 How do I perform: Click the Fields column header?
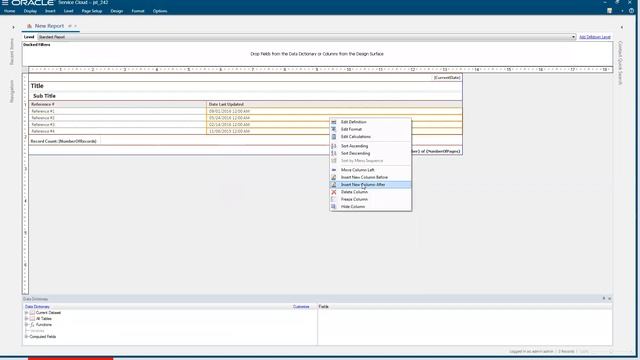[324, 307]
